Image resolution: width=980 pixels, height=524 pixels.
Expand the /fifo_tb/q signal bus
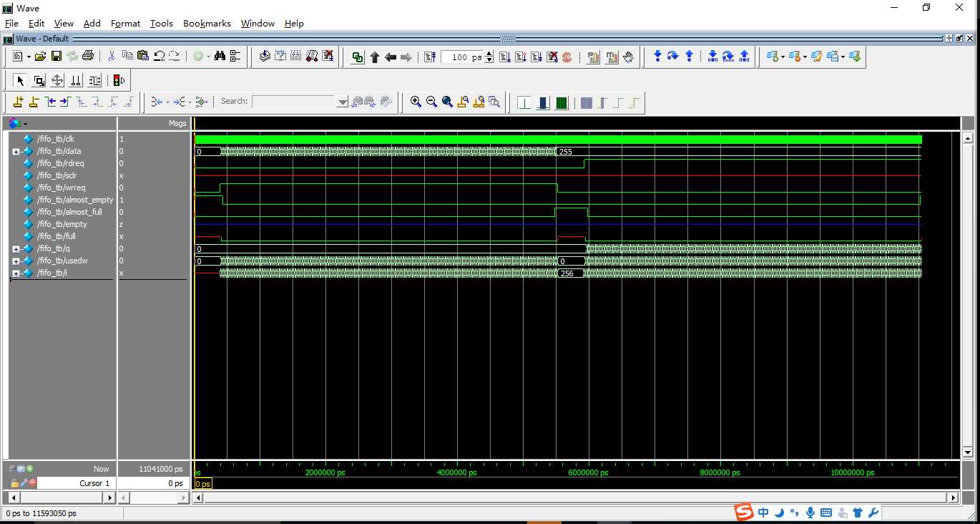pyautogui.click(x=16, y=249)
